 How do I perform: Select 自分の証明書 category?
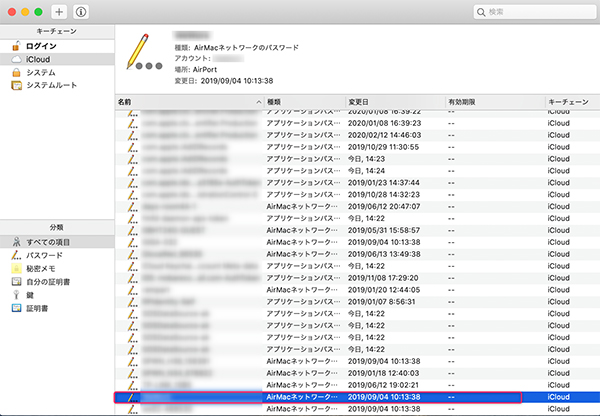(50, 281)
